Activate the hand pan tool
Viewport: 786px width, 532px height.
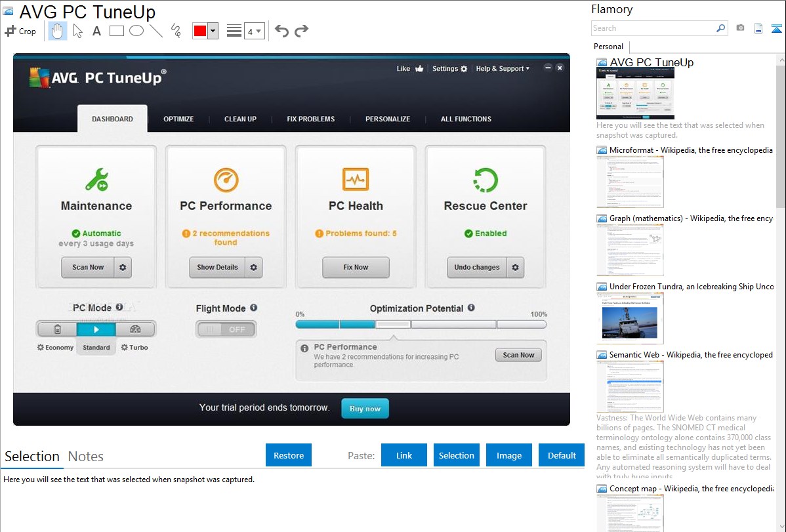tap(58, 31)
